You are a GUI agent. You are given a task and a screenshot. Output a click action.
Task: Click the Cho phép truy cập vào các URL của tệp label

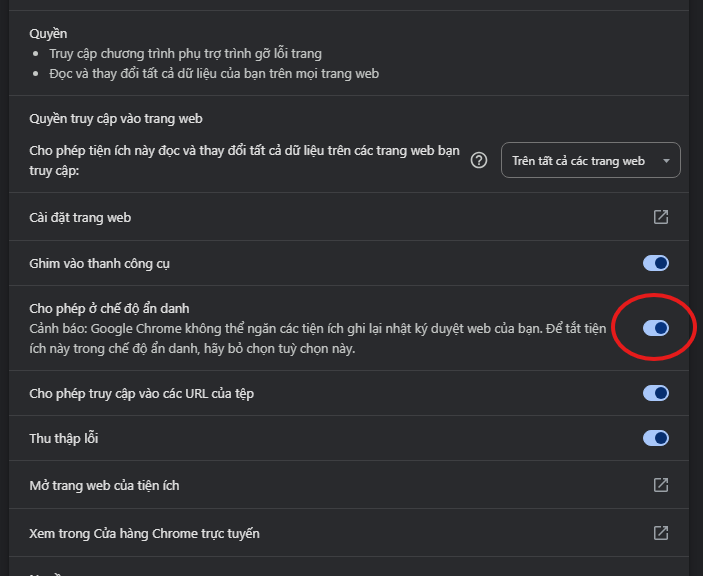point(142,394)
